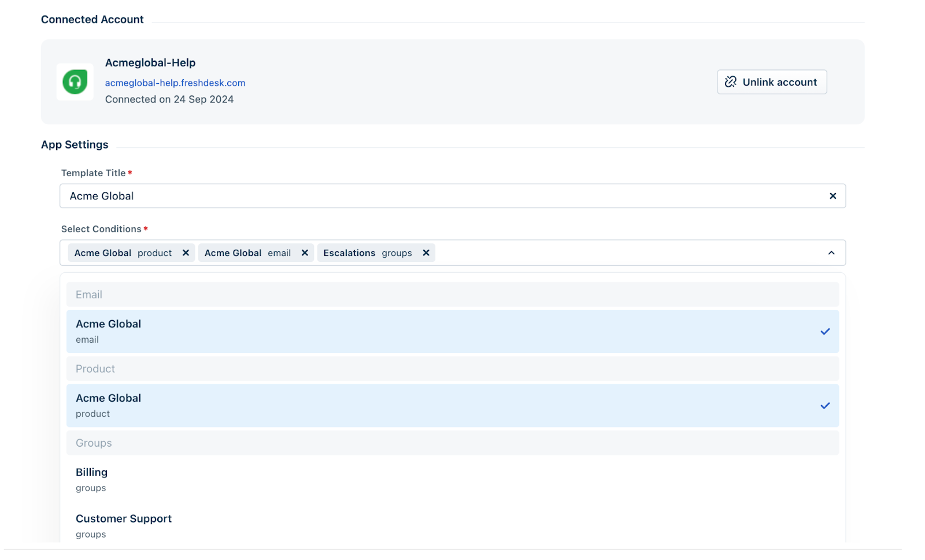Click the Escalations groups chip label

coord(368,253)
